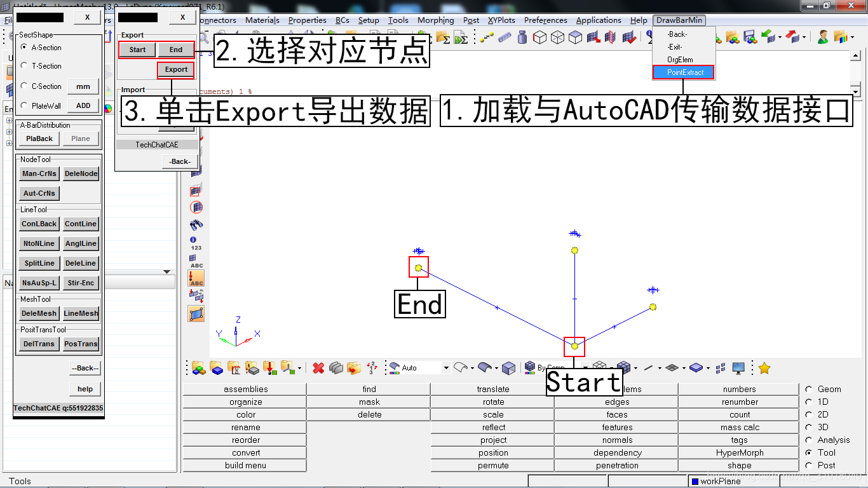This screenshot has height=488, width=868.
Task: Click the mass weight icon in toolbar
Action: (x=522, y=37)
